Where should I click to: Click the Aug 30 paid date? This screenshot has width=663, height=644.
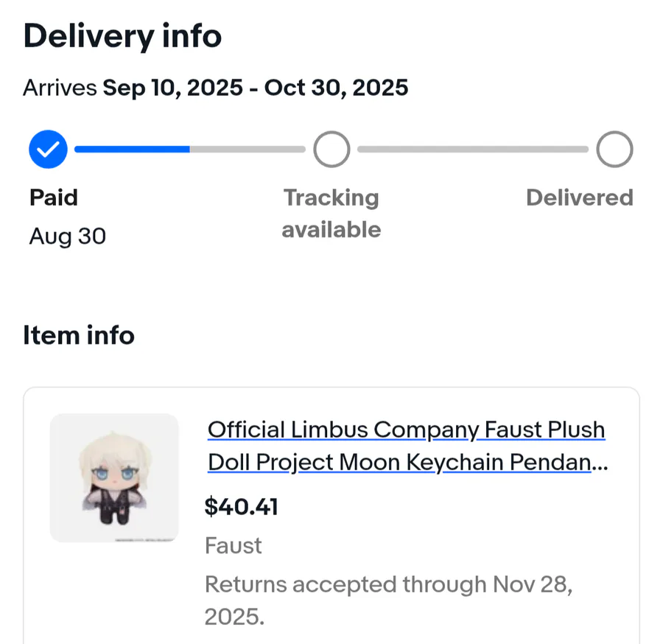pos(68,237)
